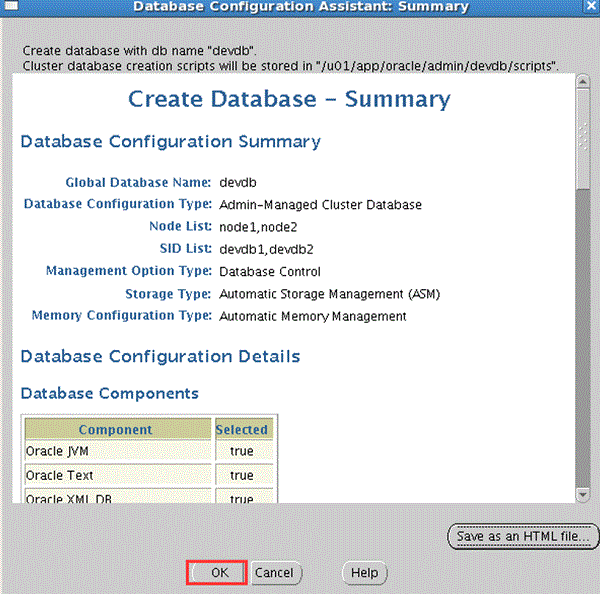Click the Global Database Name value devdb
Image resolution: width=600 pixels, height=594 pixels.
tap(238, 182)
